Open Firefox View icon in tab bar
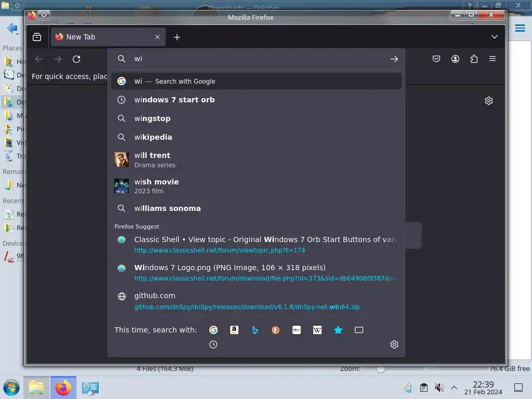This screenshot has width=532, height=399. 37,37
